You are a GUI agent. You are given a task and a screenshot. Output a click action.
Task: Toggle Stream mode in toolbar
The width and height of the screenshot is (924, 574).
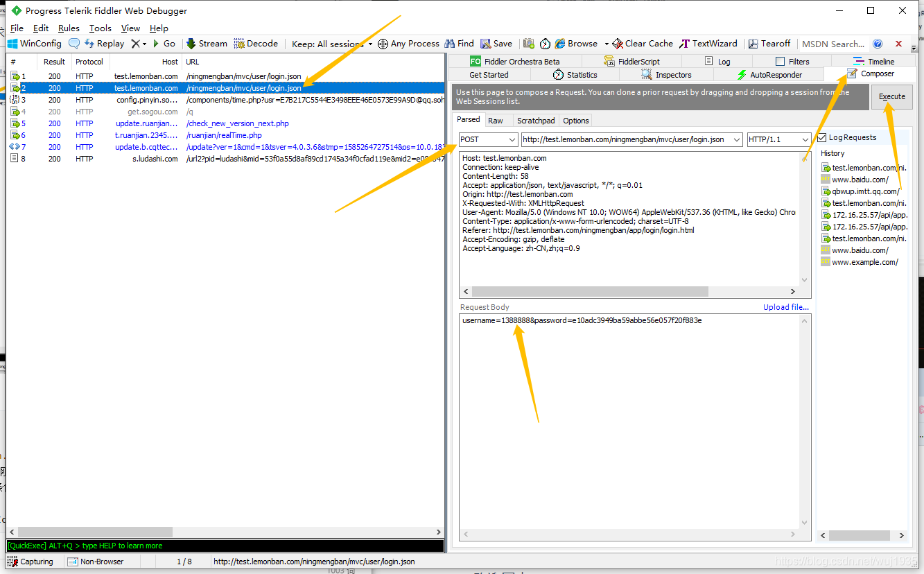[207, 43]
